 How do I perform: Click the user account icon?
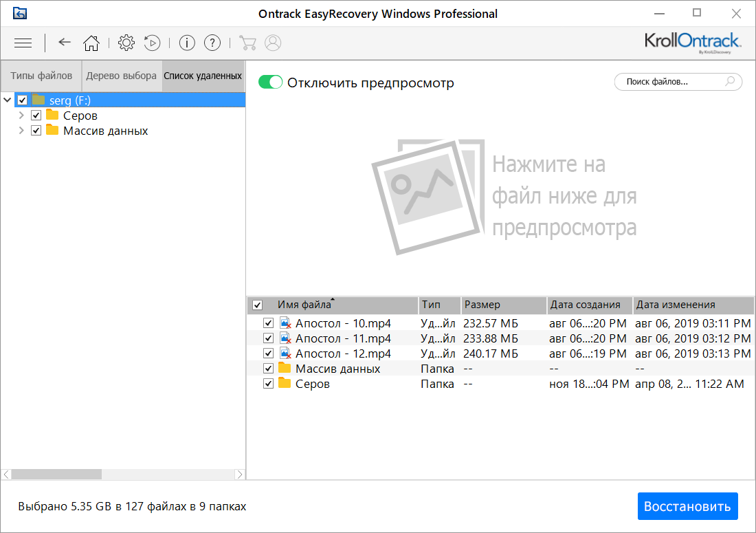(273, 43)
